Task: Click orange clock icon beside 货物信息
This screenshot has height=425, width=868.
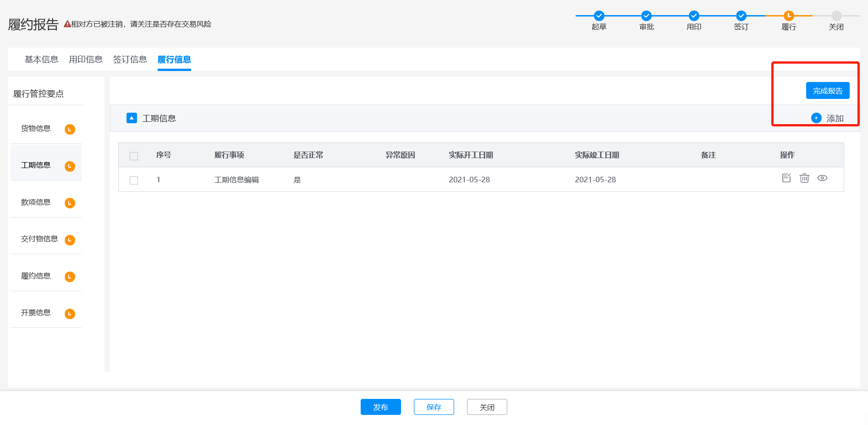Action: (x=70, y=130)
